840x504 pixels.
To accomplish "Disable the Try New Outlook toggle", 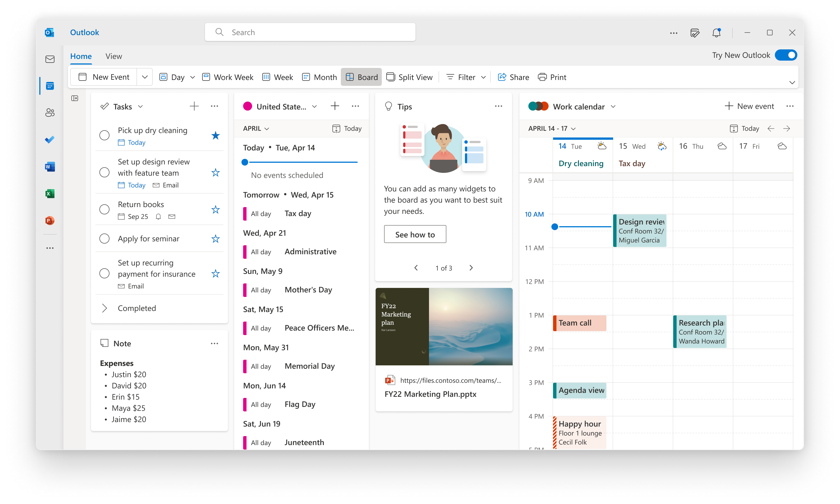I will pos(786,55).
